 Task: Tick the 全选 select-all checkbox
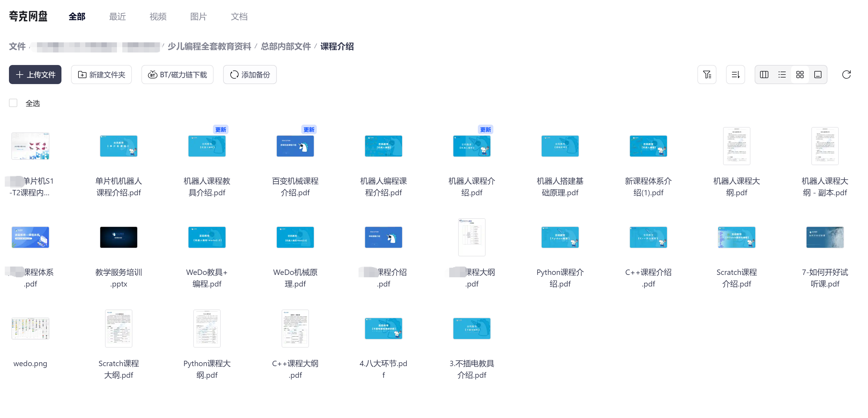[13, 103]
